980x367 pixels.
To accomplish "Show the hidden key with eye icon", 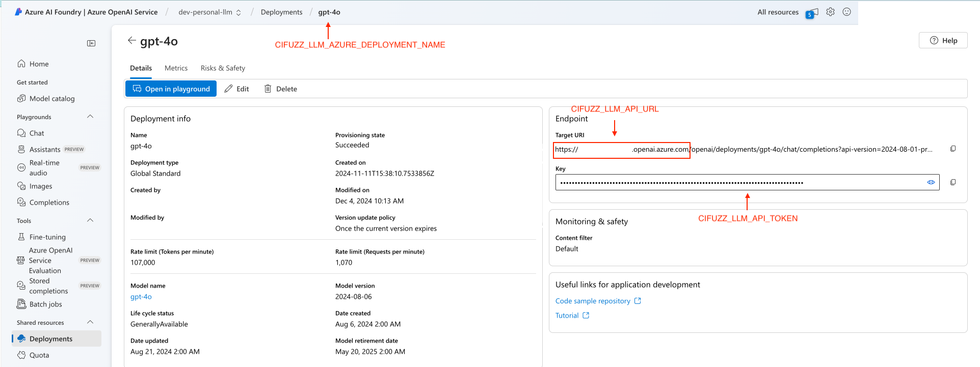I will point(931,182).
